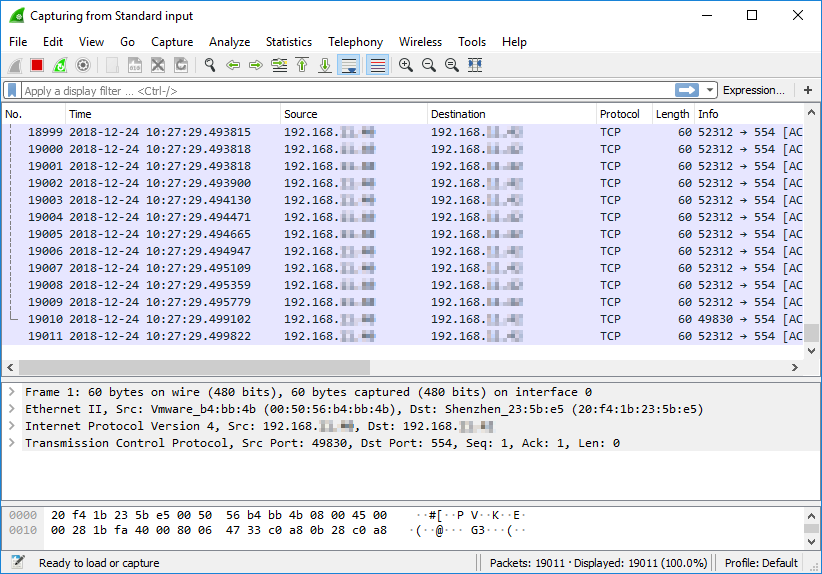Open the Go menu
This screenshot has height=574, width=822.
pyautogui.click(x=127, y=42)
